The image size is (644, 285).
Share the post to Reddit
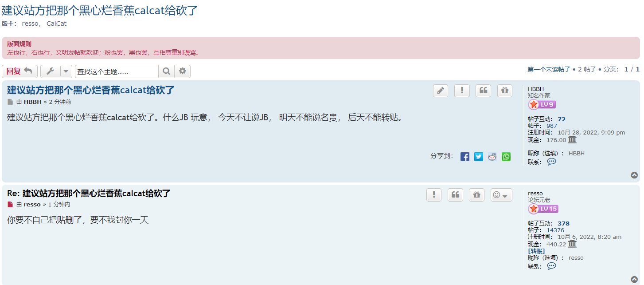pyautogui.click(x=492, y=157)
